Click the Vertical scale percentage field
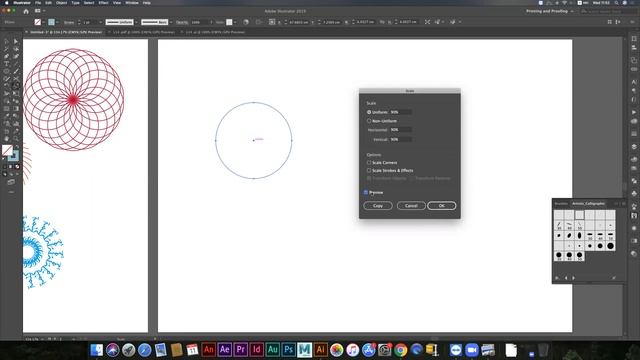The height and width of the screenshot is (360, 640). (x=400, y=139)
